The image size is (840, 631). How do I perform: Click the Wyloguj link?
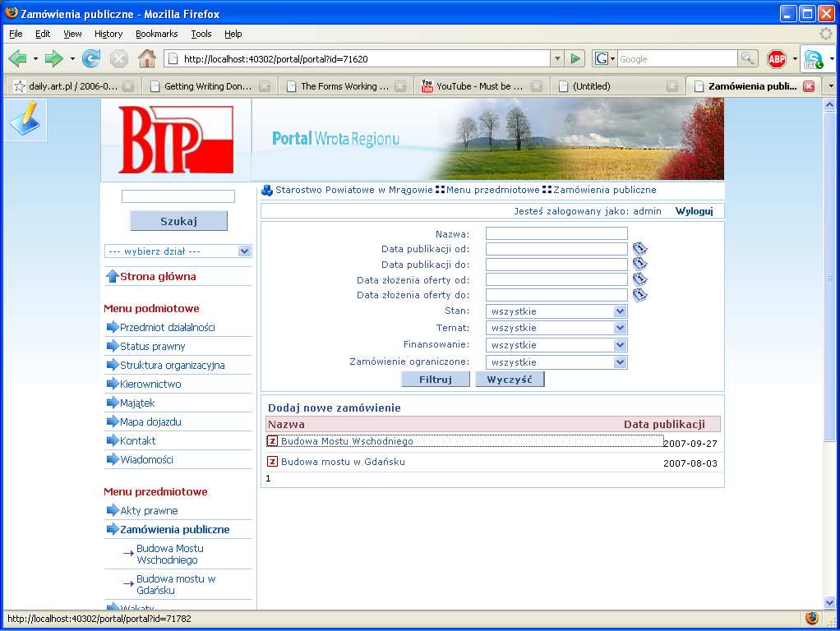[694, 211]
